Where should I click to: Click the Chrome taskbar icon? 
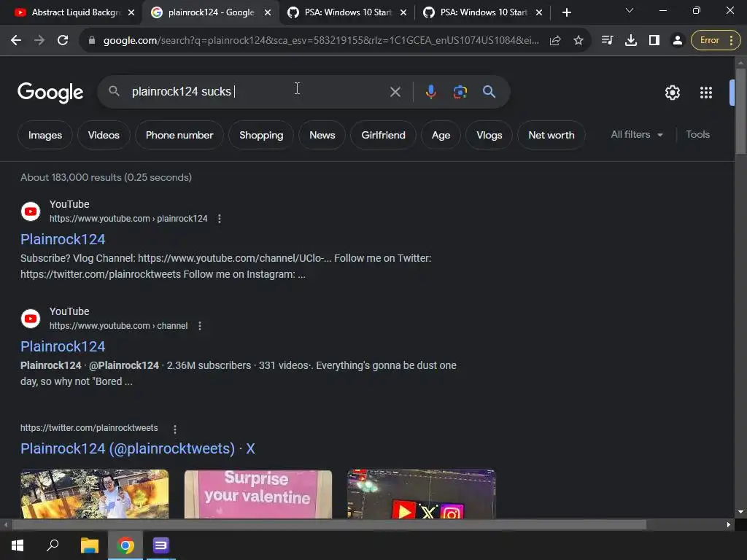click(125, 545)
